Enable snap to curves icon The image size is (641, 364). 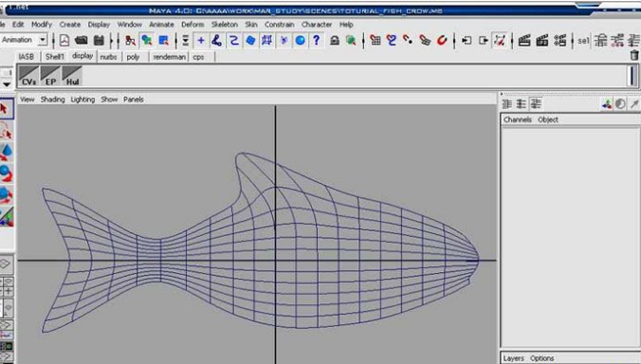coord(392,40)
